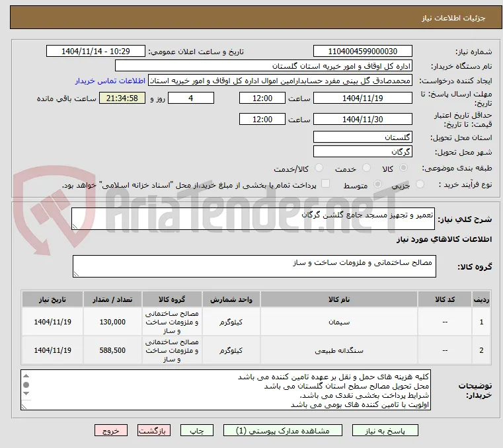503x448 pixels.
Task: Click the need date in سنگدانه طبیعی row
Action: coord(52,350)
